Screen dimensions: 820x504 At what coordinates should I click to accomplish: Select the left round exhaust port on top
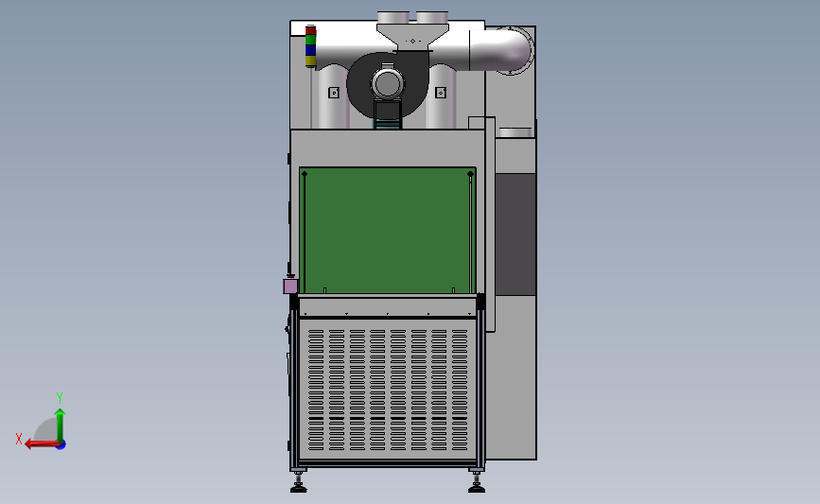click(x=393, y=17)
